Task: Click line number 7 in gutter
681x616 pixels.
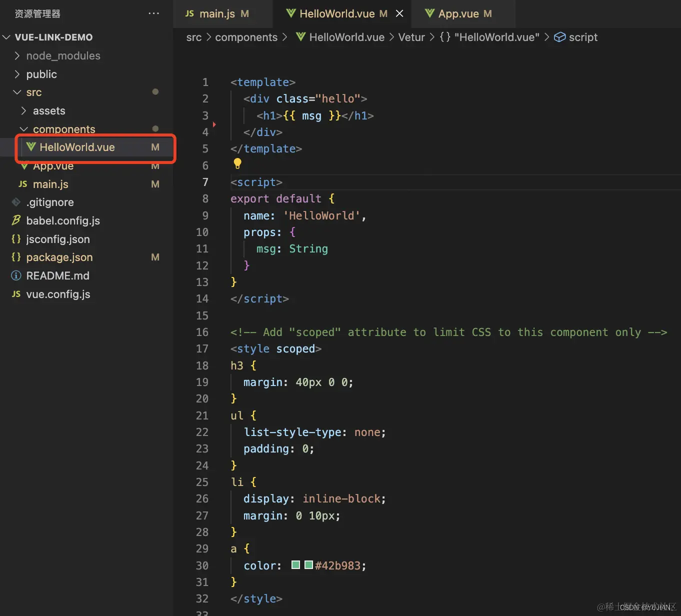Action: [x=205, y=182]
